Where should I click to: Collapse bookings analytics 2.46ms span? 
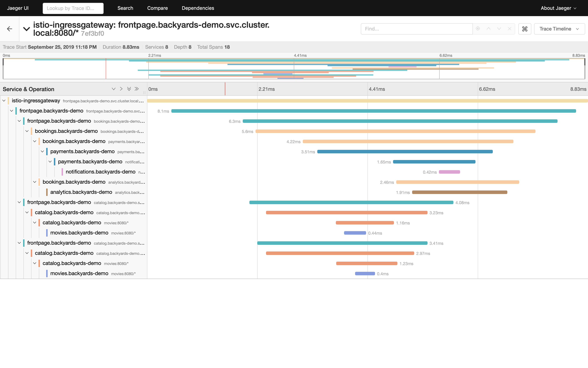tap(35, 182)
